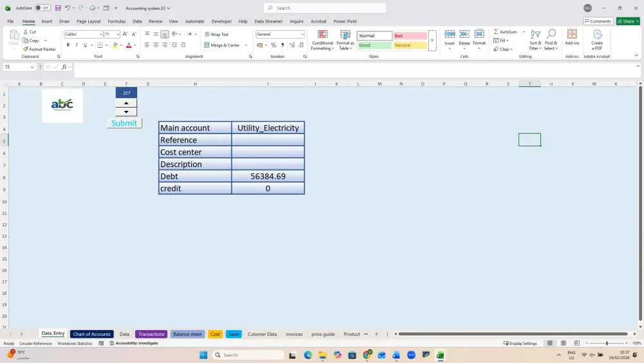
Task: Select the empty Reference value cell
Action: tap(268, 140)
